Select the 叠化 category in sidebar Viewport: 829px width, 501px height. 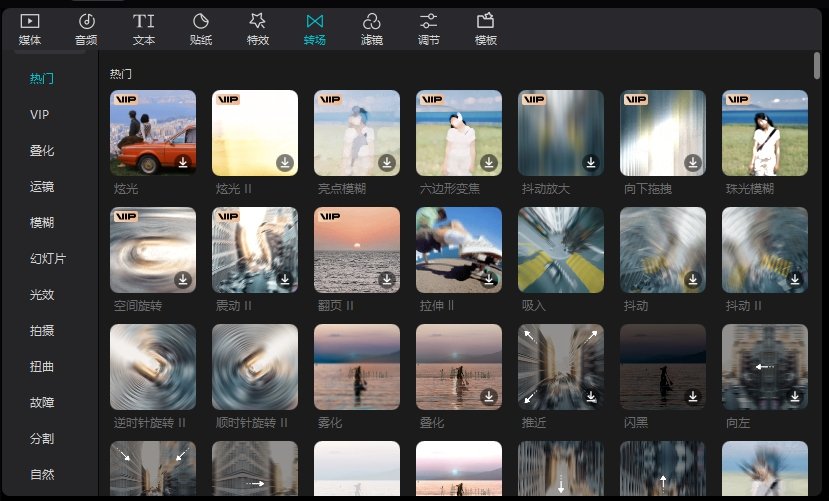42,151
